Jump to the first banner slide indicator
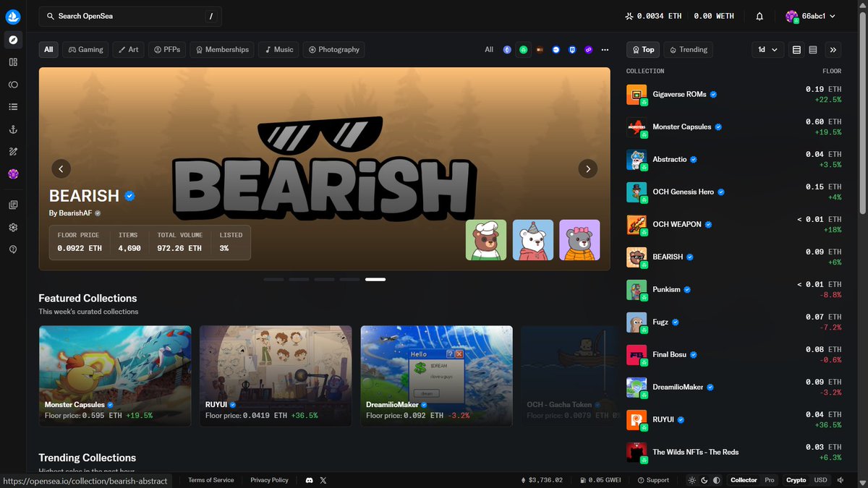 [x=273, y=279]
